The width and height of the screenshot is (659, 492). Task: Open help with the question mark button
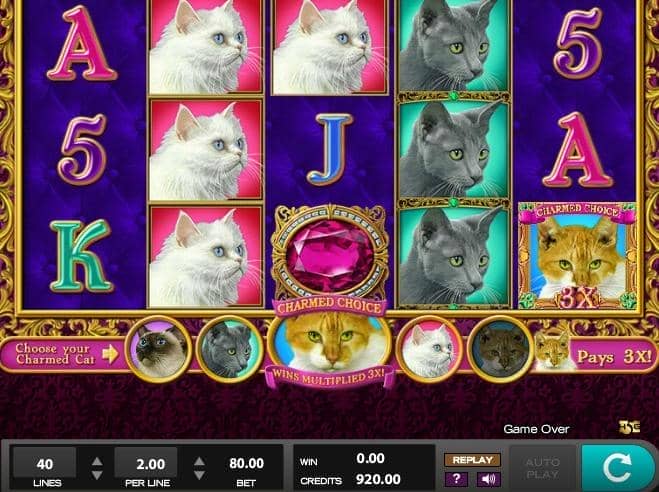(x=457, y=479)
